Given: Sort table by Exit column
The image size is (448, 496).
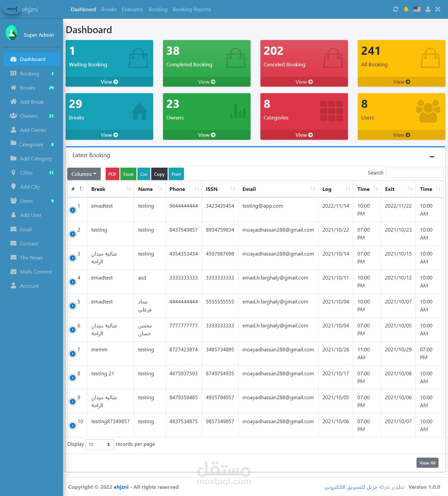Looking at the screenshot, I should [x=398, y=189].
